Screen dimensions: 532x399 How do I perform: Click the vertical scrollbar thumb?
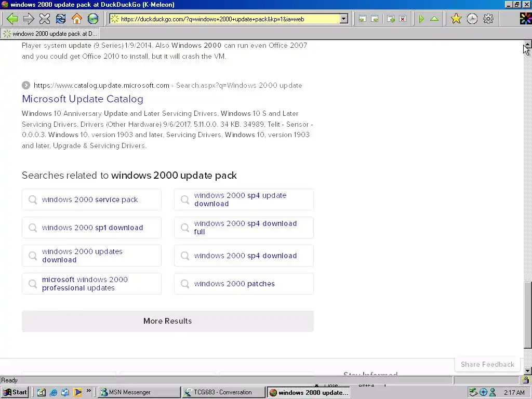pyautogui.click(x=528, y=315)
